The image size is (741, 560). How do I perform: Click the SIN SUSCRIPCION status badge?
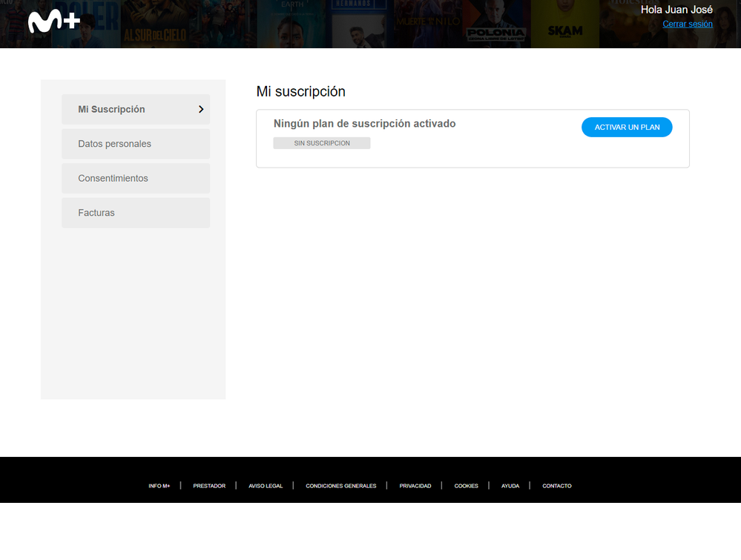point(321,142)
